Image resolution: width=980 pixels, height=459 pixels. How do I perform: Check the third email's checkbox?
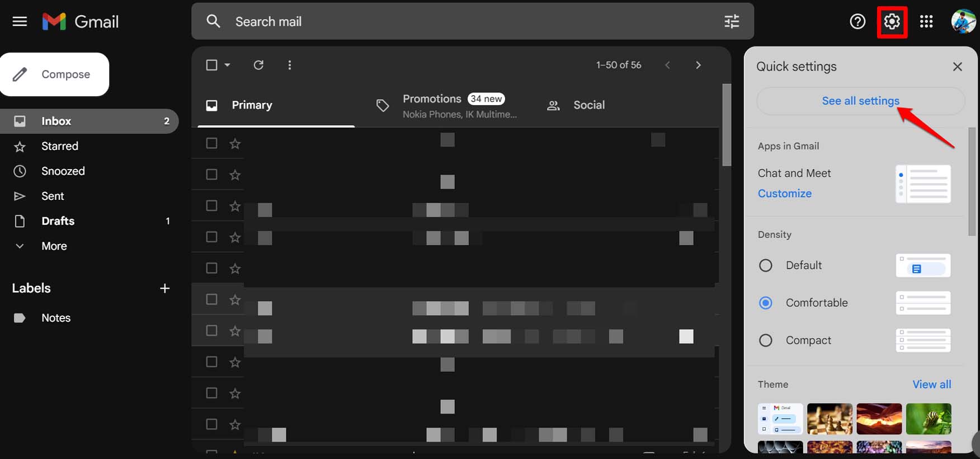(x=211, y=205)
